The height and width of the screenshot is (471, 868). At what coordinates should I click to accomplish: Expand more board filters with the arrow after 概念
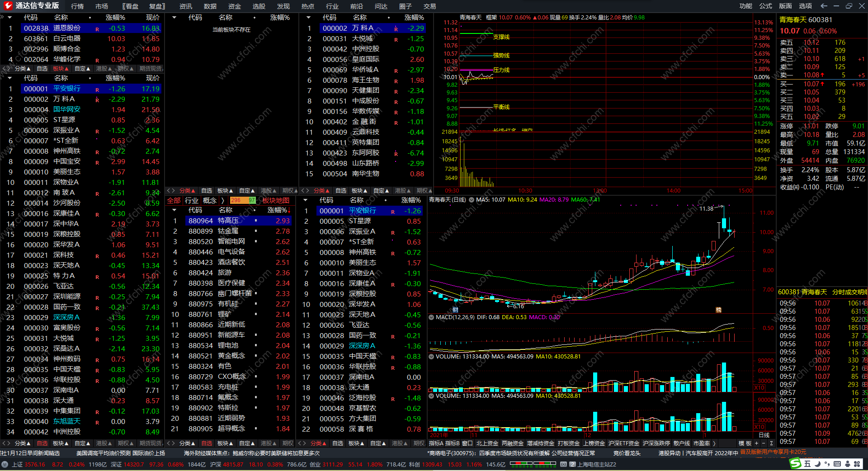pyautogui.click(x=222, y=200)
